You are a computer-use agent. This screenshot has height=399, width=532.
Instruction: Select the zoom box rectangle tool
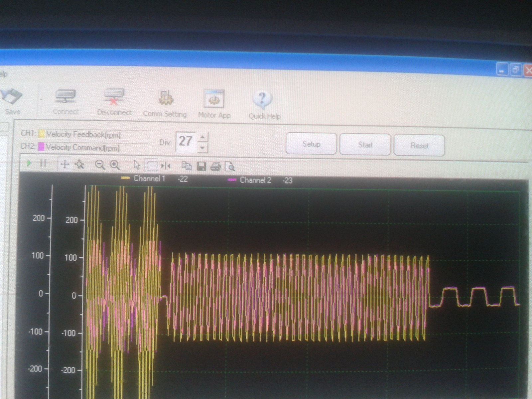[152, 166]
